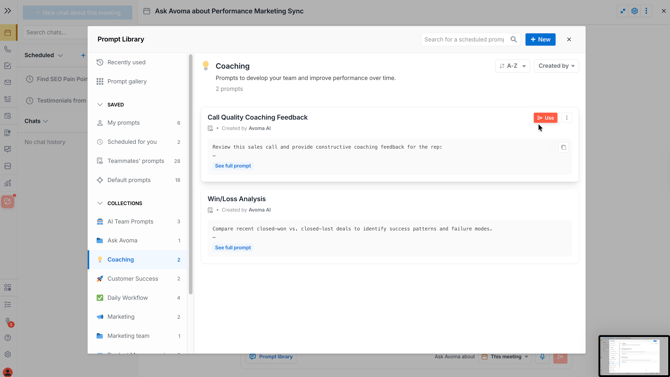Click the phone icon in left sidebar
Screen dimensions: 670x377
(8, 49)
